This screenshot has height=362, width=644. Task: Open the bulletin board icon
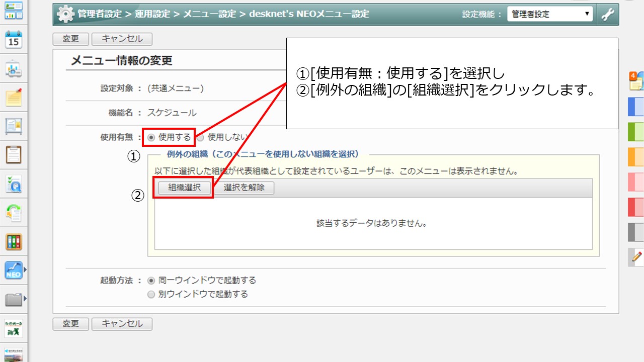(x=14, y=126)
